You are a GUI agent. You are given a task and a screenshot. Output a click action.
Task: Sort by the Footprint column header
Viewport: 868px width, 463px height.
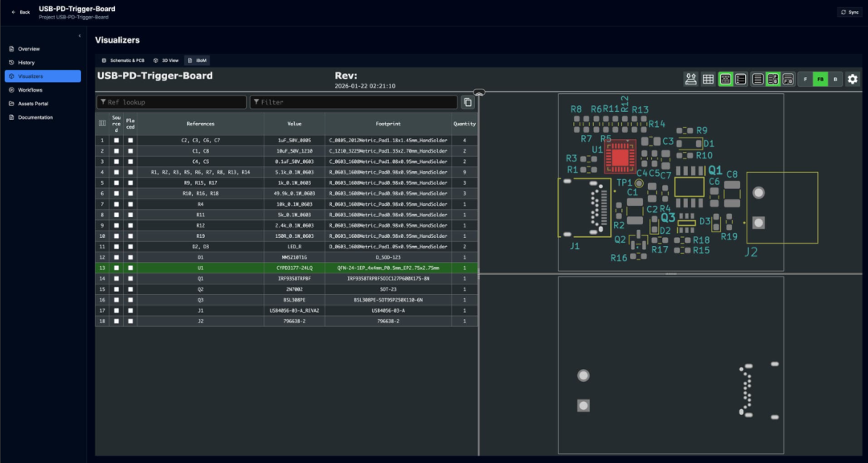(x=388, y=124)
